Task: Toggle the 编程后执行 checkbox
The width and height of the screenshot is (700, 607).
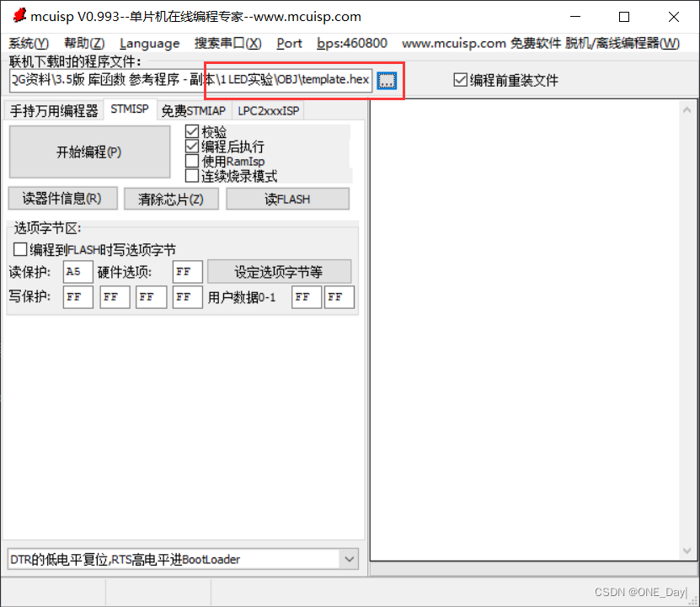Action: coord(192,146)
